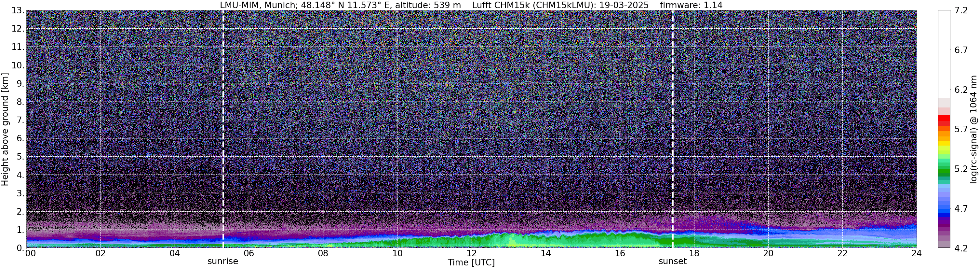Screen dimensions: 980x269
Task: Click the colorbar tick label '6.2'
Action: coord(961,90)
